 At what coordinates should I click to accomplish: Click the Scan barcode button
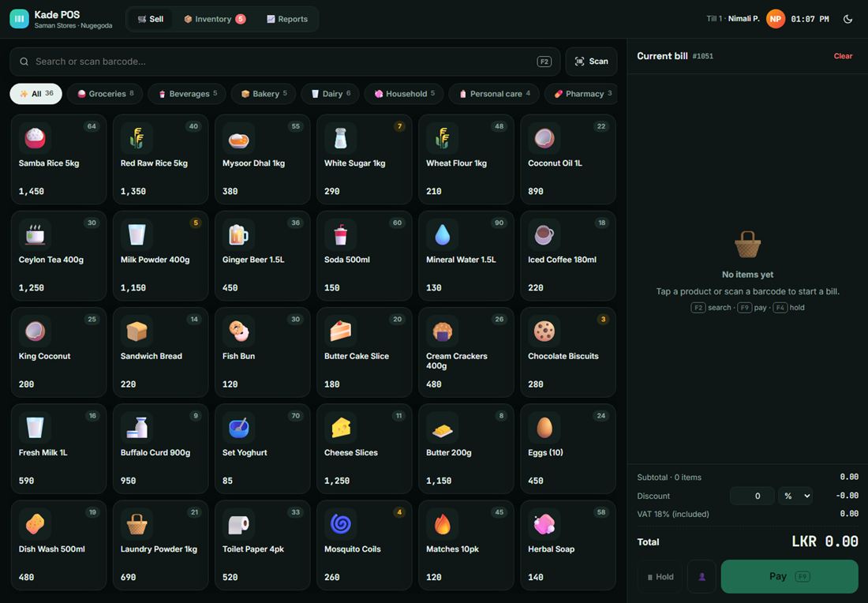(x=591, y=62)
